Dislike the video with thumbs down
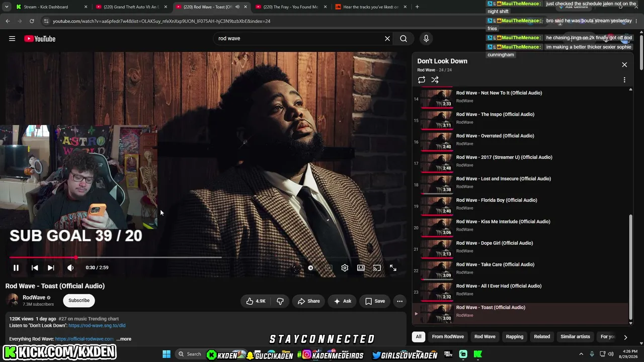 [x=280, y=301]
